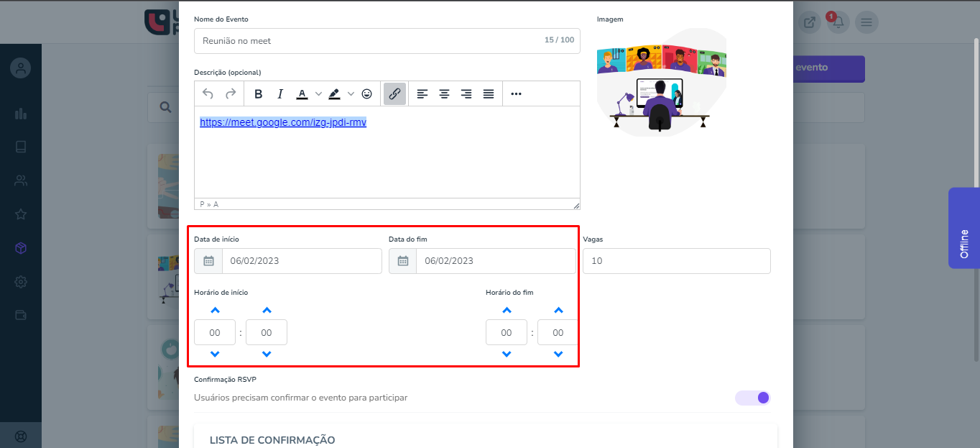Click the start hour field

[x=215, y=333]
